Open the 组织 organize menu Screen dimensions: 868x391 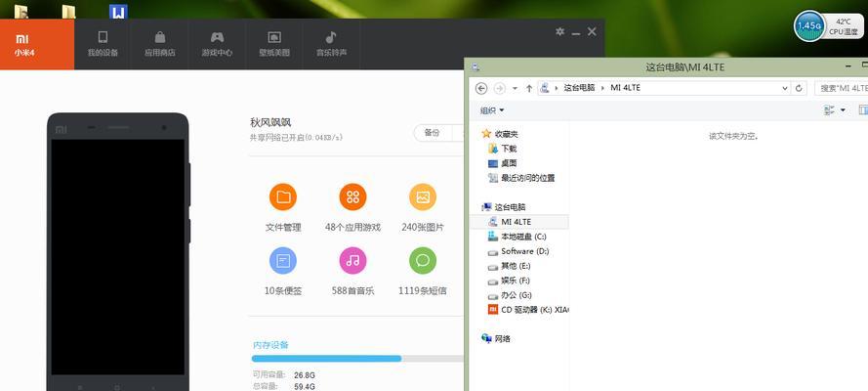pos(491,110)
